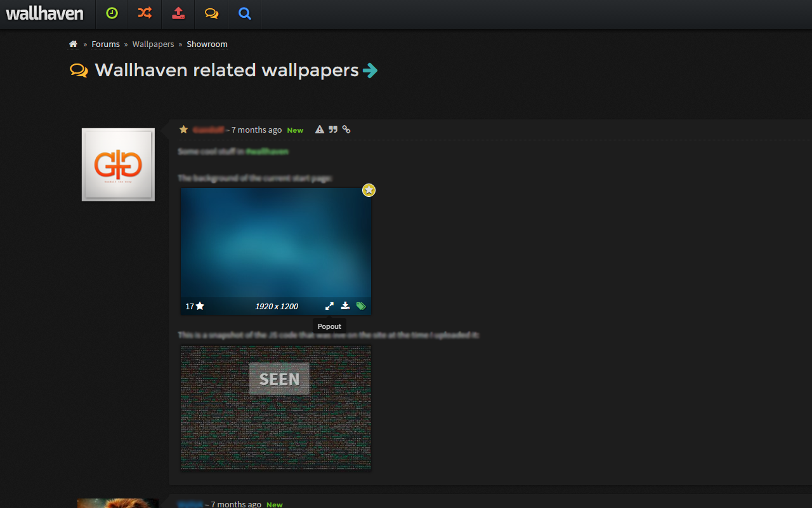The width and height of the screenshot is (812, 508).
Task: Download the blue wallpaper
Action: point(345,306)
